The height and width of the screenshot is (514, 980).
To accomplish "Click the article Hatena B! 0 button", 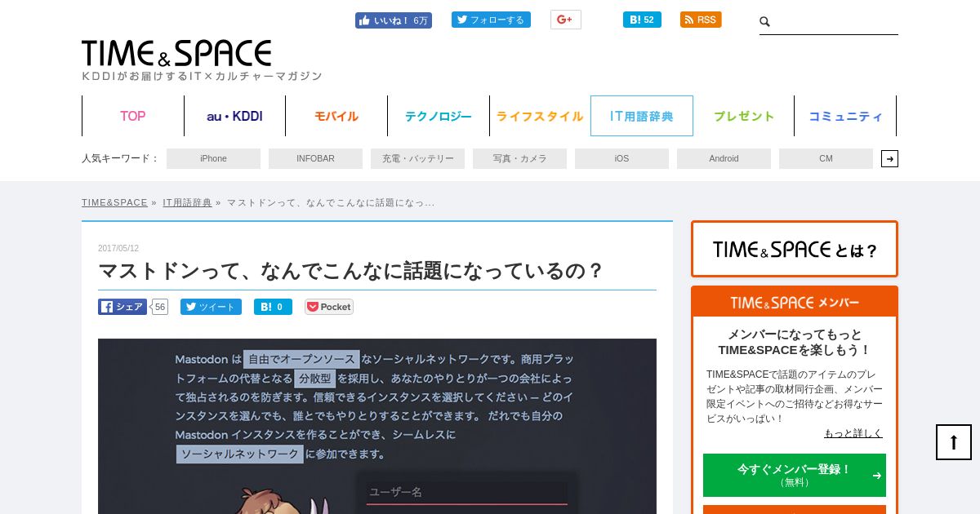I will [273, 307].
